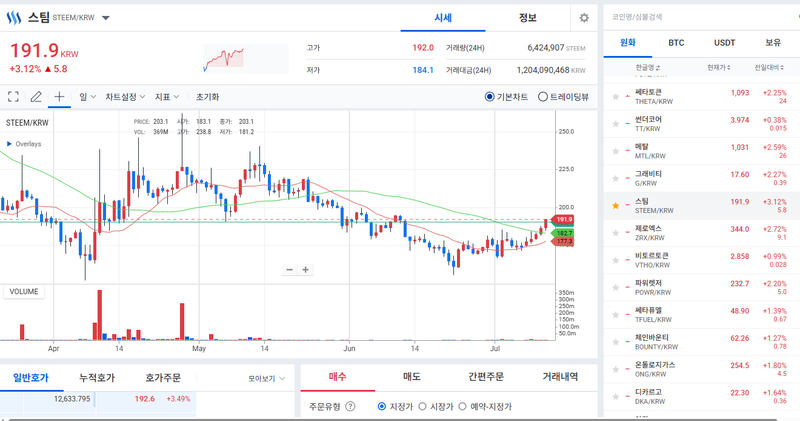Image resolution: width=800 pixels, height=421 pixels.
Task: Star the BOUNTY/KRW row as favorite
Action: point(616,342)
